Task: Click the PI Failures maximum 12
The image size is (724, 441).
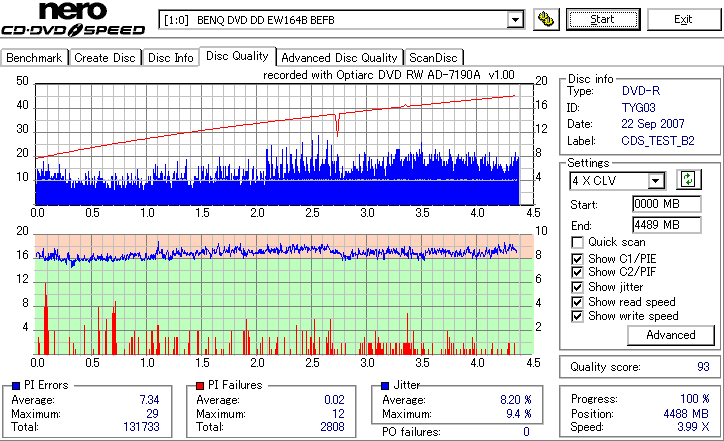Action: pyautogui.click(x=338, y=414)
